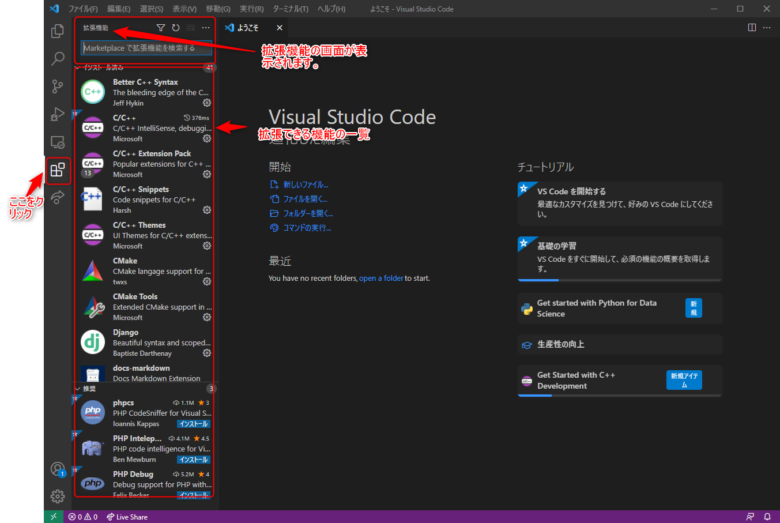Viewport: 780px width, 523px height.
Task: Open the ヘルプ menu
Action: pos(331,9)
